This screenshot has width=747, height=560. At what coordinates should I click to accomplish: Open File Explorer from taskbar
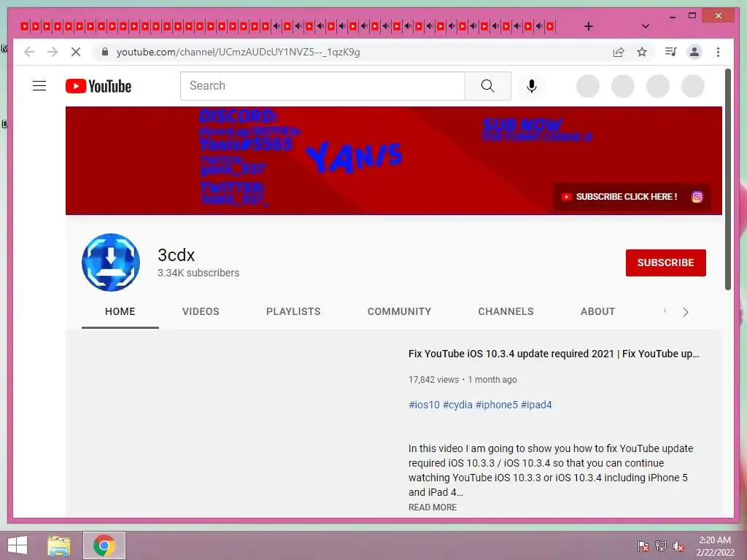coord(58,545)
